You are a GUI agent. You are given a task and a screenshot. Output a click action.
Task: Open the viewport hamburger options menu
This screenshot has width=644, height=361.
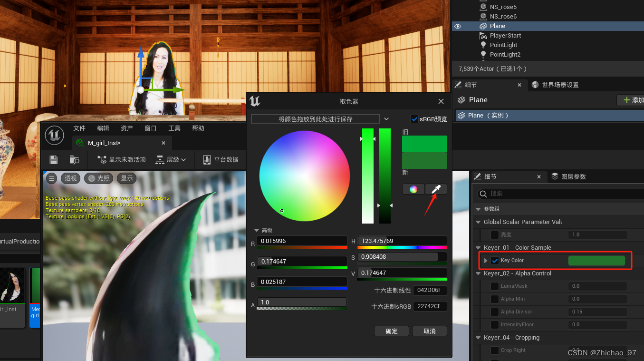[x=52, y=178]
